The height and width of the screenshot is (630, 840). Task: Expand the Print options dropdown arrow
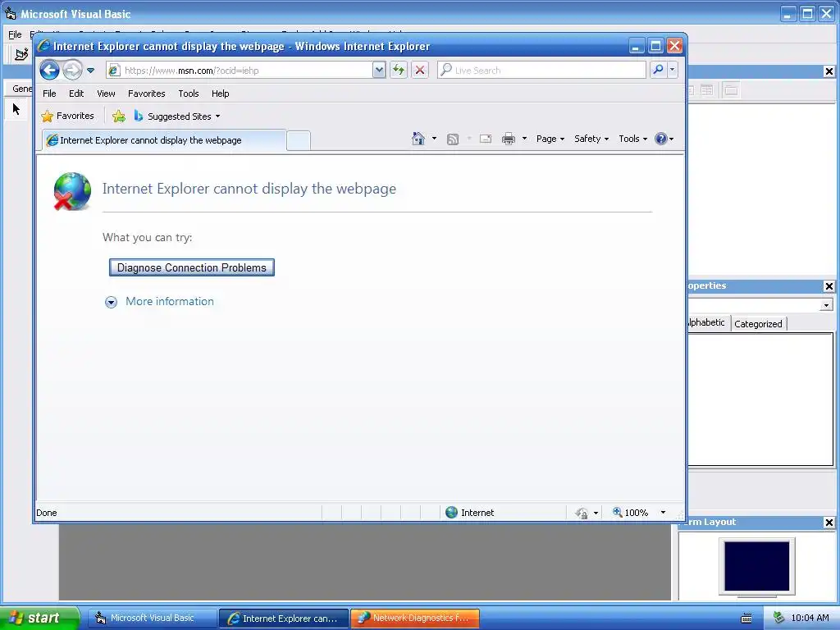click(x=524, y=139)
